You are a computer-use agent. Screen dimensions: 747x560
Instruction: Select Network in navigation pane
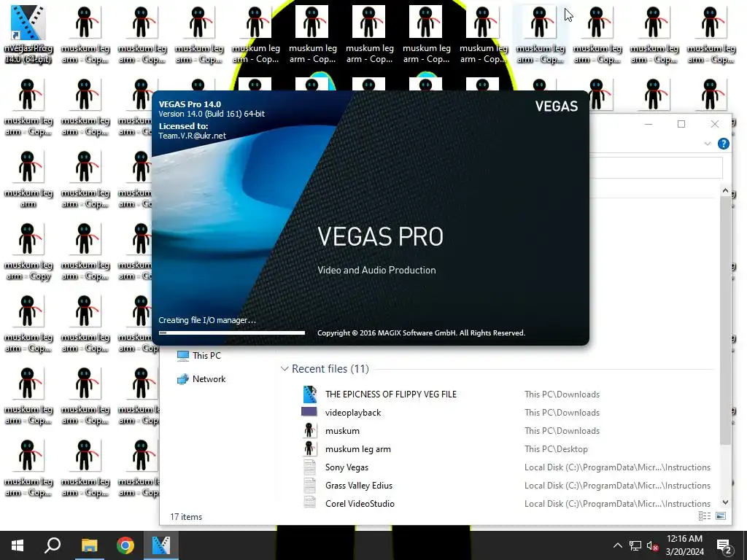pos(201,379)
